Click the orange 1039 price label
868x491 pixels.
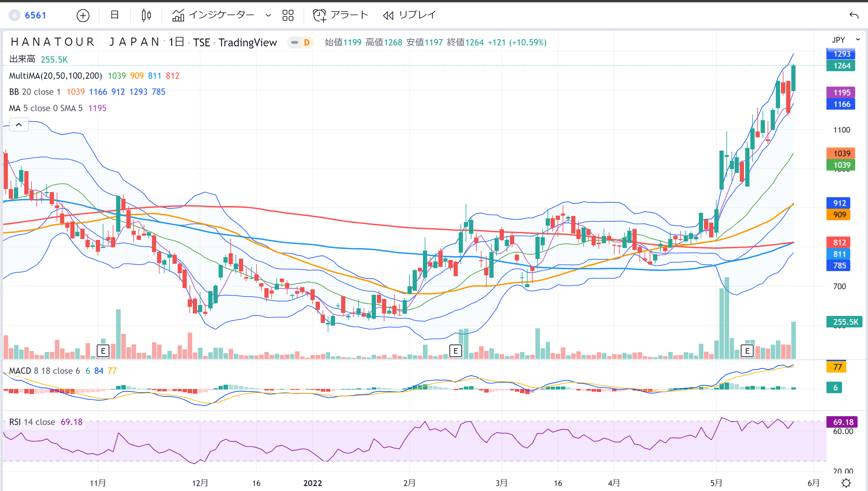click(x=841, y=153)
